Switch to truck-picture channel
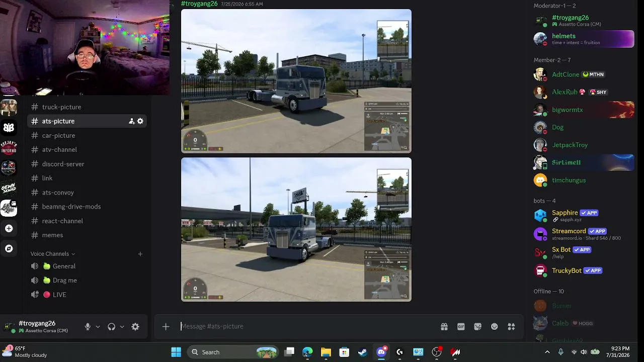Viewport: 644px width, 362px height. coord(87,107)
